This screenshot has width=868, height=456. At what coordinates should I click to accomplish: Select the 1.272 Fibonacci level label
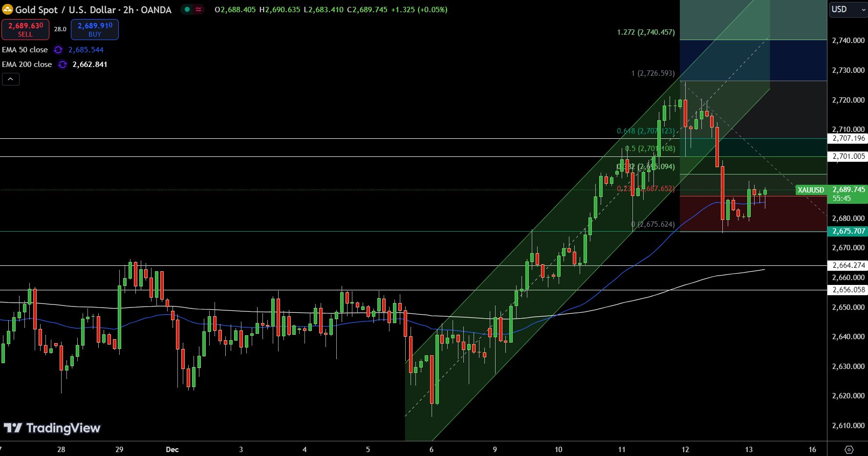[x=646, y=32]
